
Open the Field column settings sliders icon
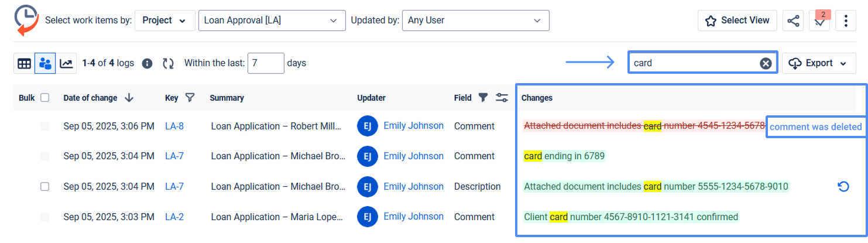(x=502, y=98)
